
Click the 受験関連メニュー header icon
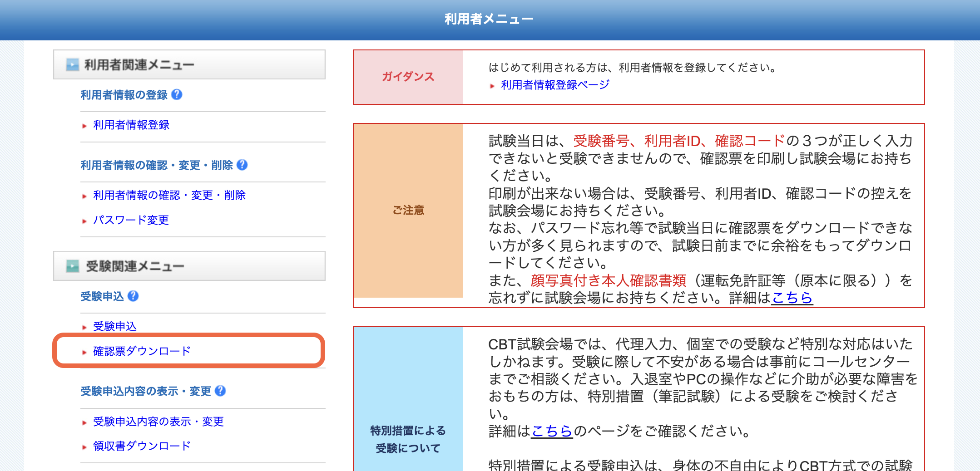click(x=72, y=266)
